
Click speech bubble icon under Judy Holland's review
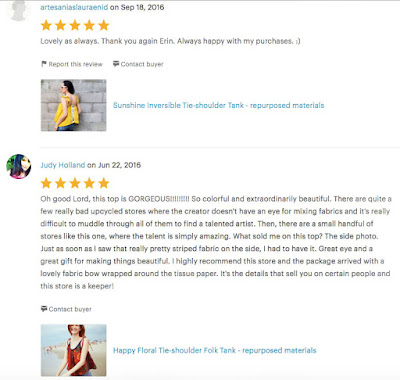click(x=44, y=309)
